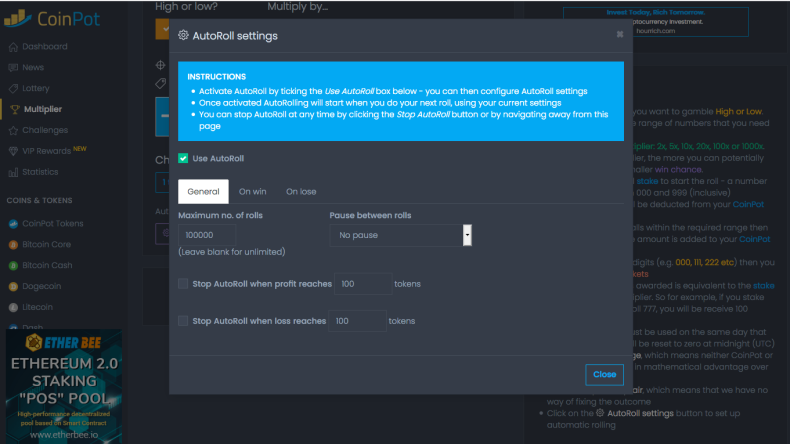The width and height of the screenshot is (790, 444).
Task: Click the Multiplier trophy icon
Action: tap(15, 109)
